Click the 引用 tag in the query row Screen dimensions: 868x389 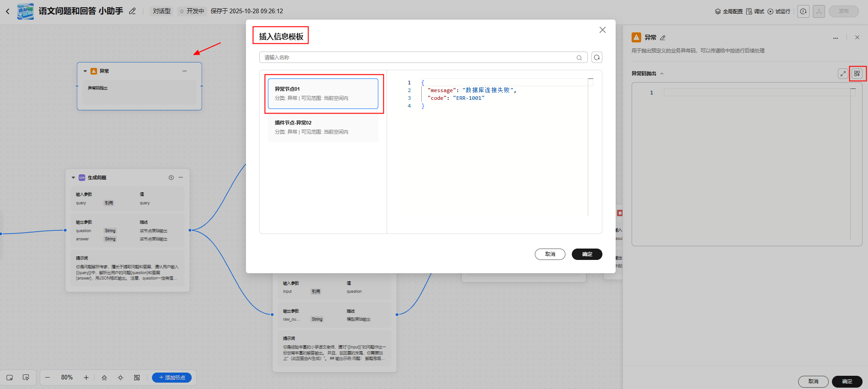pyautogui.click(x=109, y=203)
